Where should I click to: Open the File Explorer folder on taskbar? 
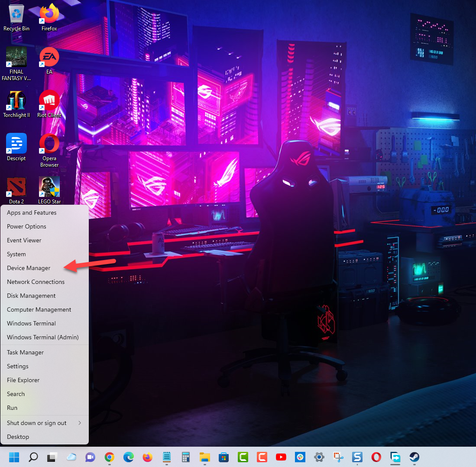tap(204, 457)
